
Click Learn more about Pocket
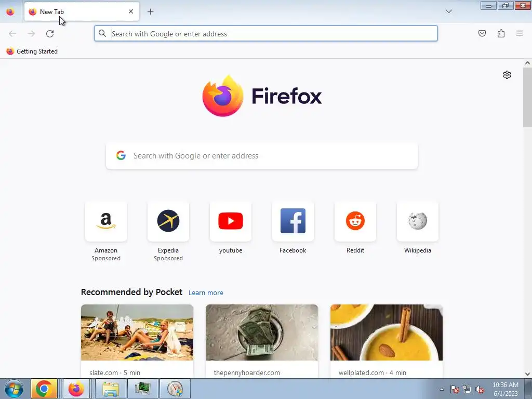(x=206, y=293)
